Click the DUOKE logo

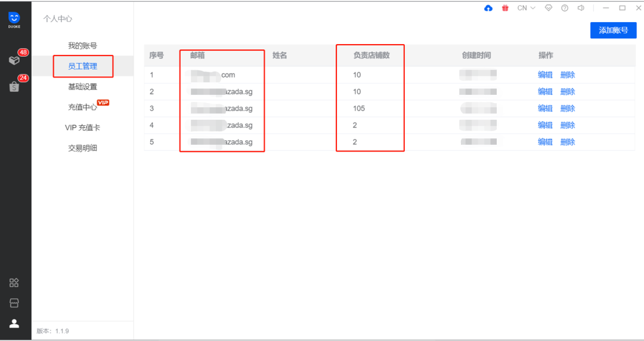[14, 20]
